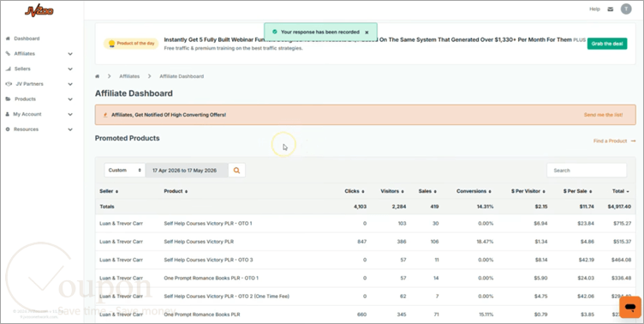
Task: Sort table by $ Per Visitor column
Action: [x=528, y=191]
